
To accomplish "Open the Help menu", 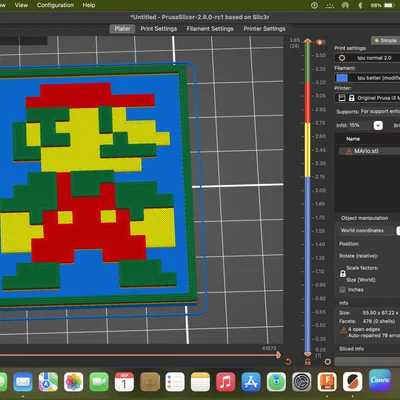I will 89,5.
